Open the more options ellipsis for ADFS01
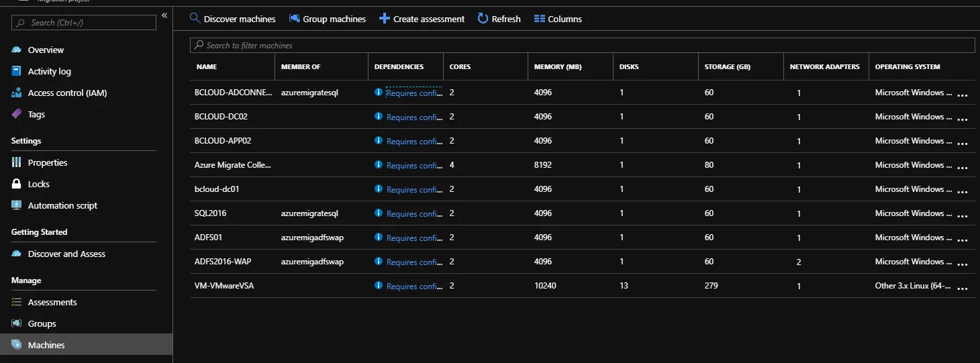Screen dimensions: 980x363 [x=963, y=239]
